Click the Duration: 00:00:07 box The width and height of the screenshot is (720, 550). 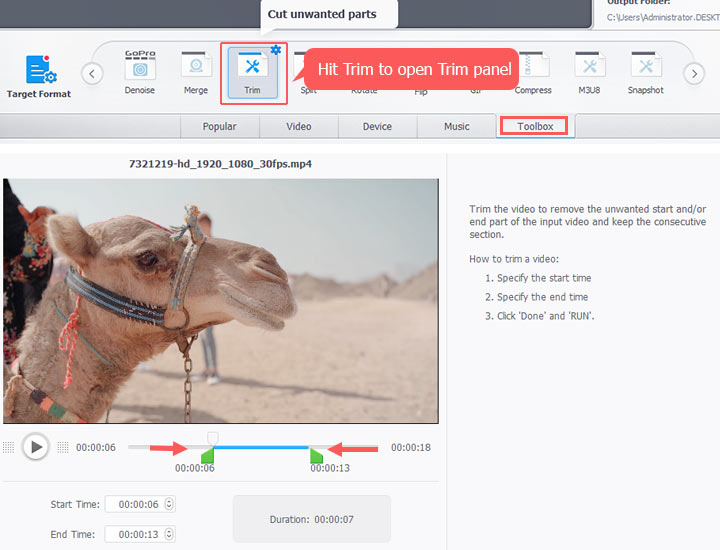[x=312, y=519]
